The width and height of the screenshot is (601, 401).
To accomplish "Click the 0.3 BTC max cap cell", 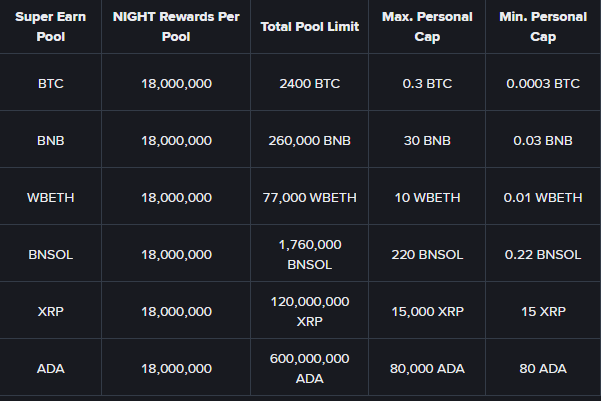I will click(427, 83).
